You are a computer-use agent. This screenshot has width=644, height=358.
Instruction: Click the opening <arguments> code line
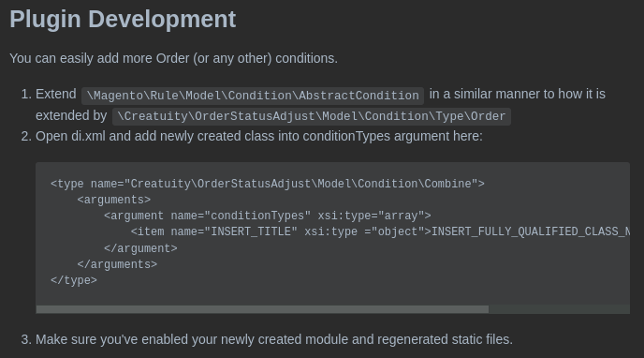(114, 200)
